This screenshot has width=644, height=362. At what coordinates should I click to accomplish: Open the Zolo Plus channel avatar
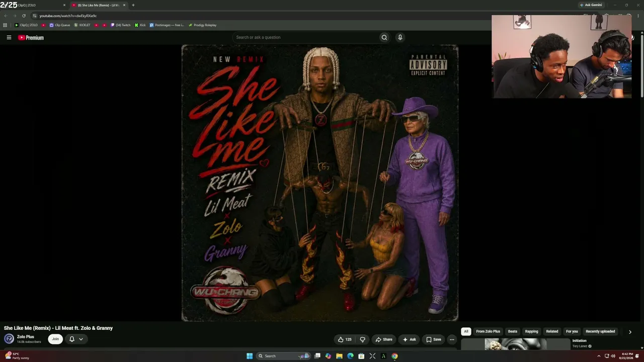click(x=9, y=339)
